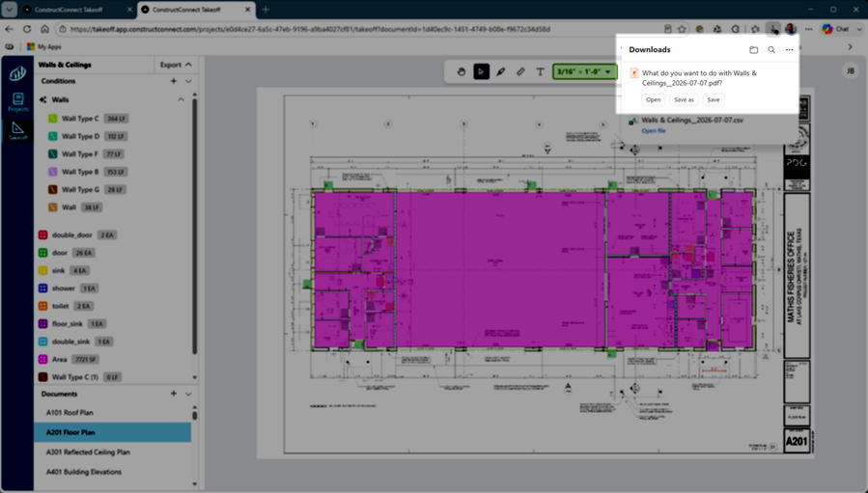Click the JB user avatar
This screenshot has width=868, height=493.
(x=851, y=70)
